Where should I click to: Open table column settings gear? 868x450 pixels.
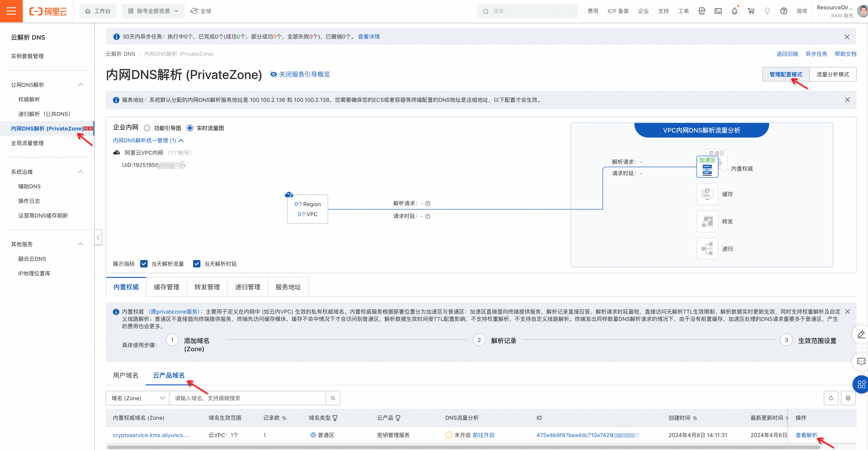(x=848, y=398)
